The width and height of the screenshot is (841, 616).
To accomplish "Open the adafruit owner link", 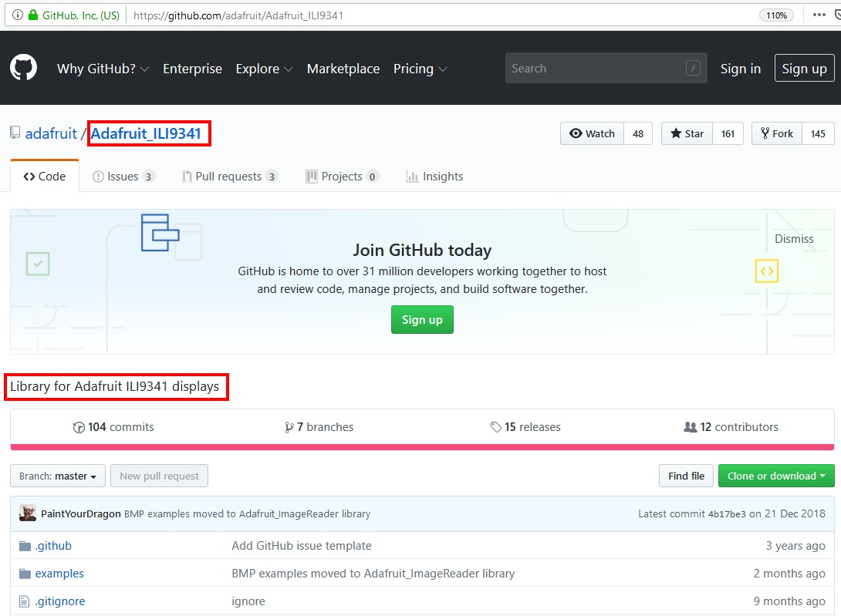I will pyautogui.click(x=51, y=133).
